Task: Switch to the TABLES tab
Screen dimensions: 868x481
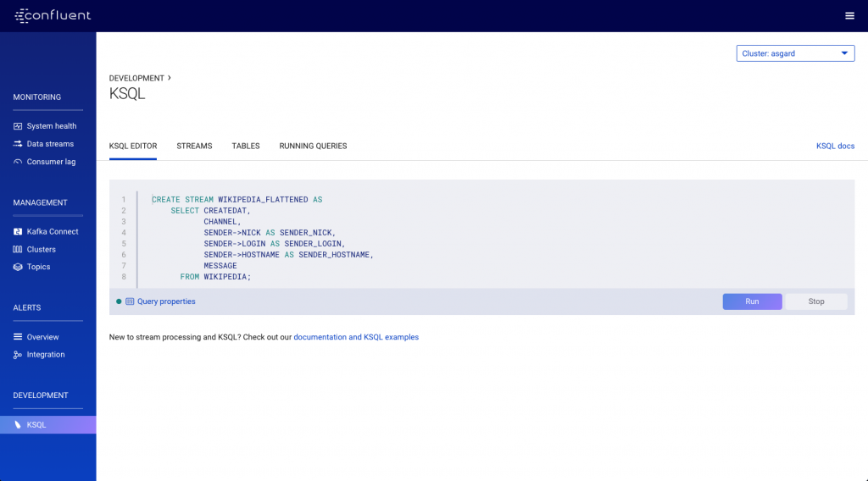Action: [246, 146]
